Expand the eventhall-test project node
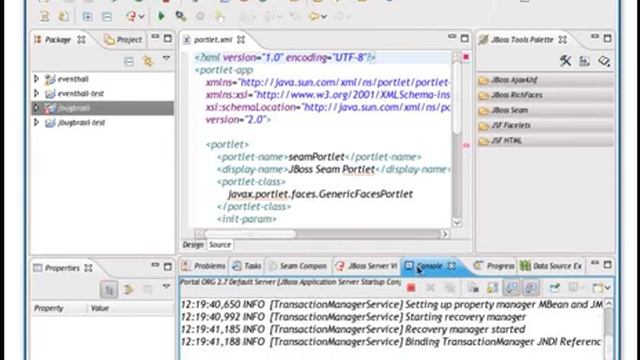The height and width of the screenshot is (360, 640). tap(36, 93)
